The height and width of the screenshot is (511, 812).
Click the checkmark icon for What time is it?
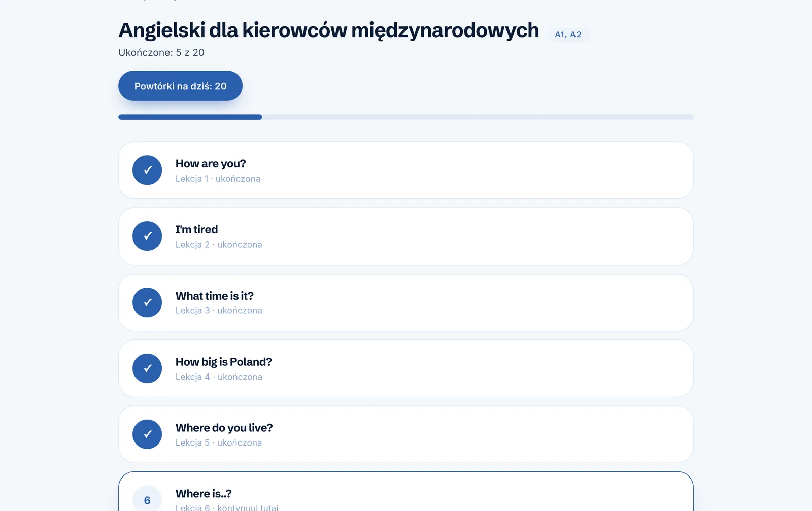pos(147,302)
